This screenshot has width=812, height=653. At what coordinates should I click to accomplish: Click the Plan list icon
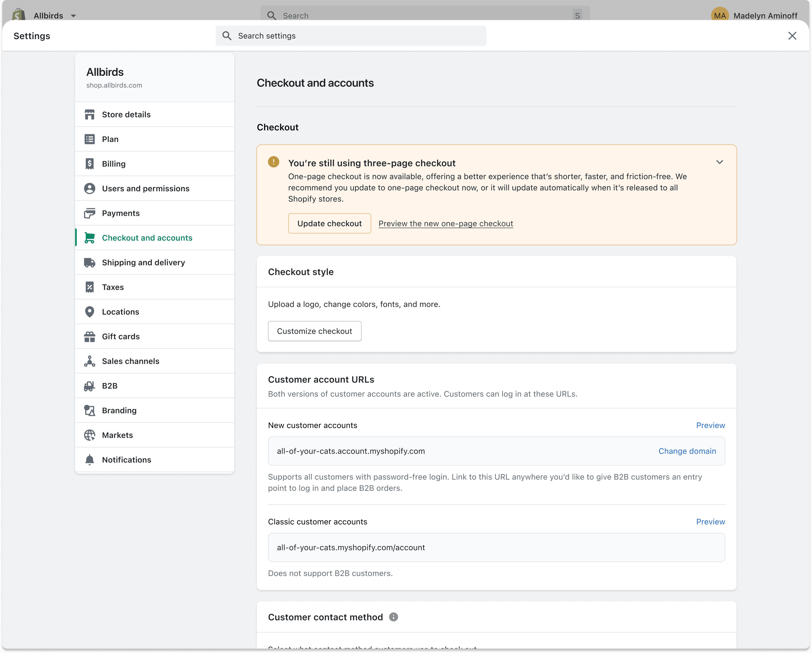point(90,139)
